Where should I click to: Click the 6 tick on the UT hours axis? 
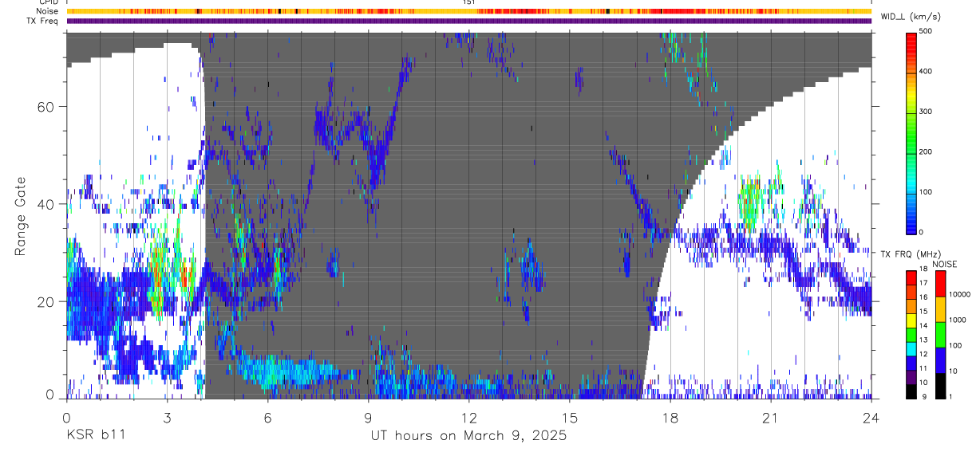coord(267,416)
